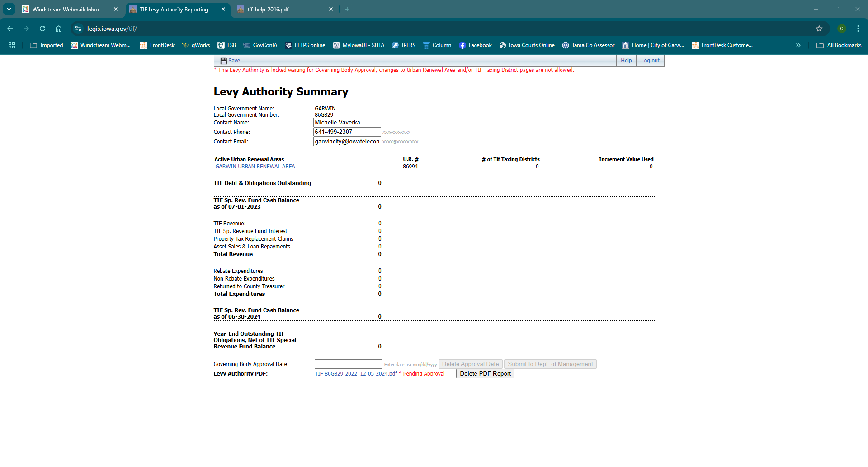Screen dimensions: 868x467
Task: Open the IPERS bookmark
Action: [404, 45]
